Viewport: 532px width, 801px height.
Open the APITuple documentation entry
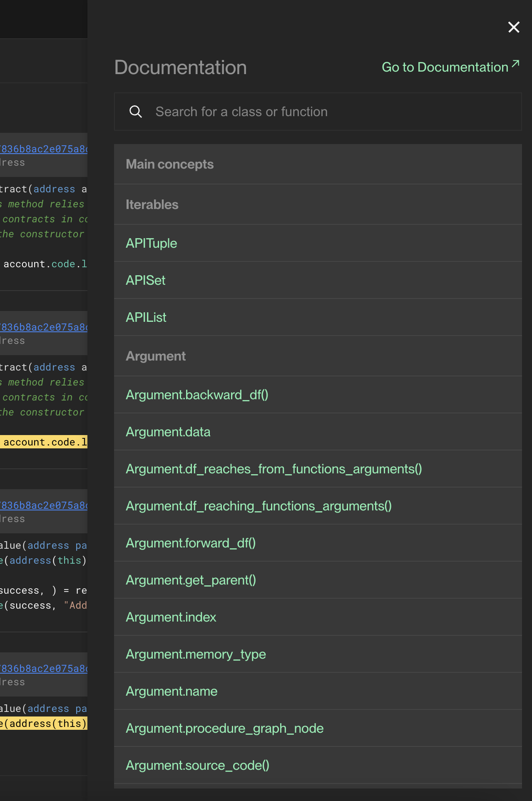[x=152, y=244]
